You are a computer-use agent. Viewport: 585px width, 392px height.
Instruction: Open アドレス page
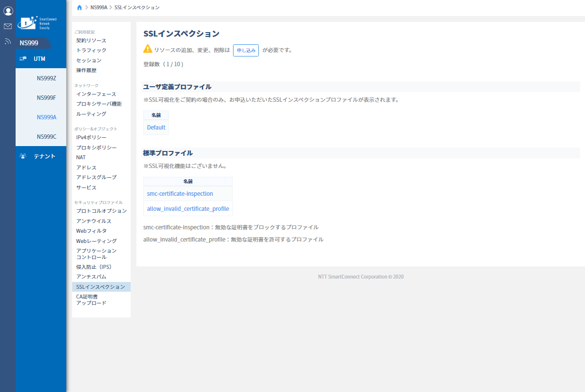click(x=86, y=168)
